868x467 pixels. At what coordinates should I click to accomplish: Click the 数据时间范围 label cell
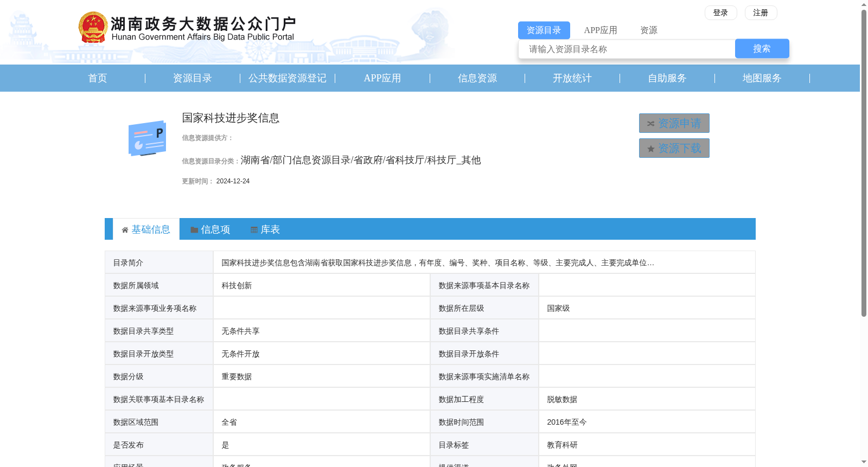click(484, 422)
